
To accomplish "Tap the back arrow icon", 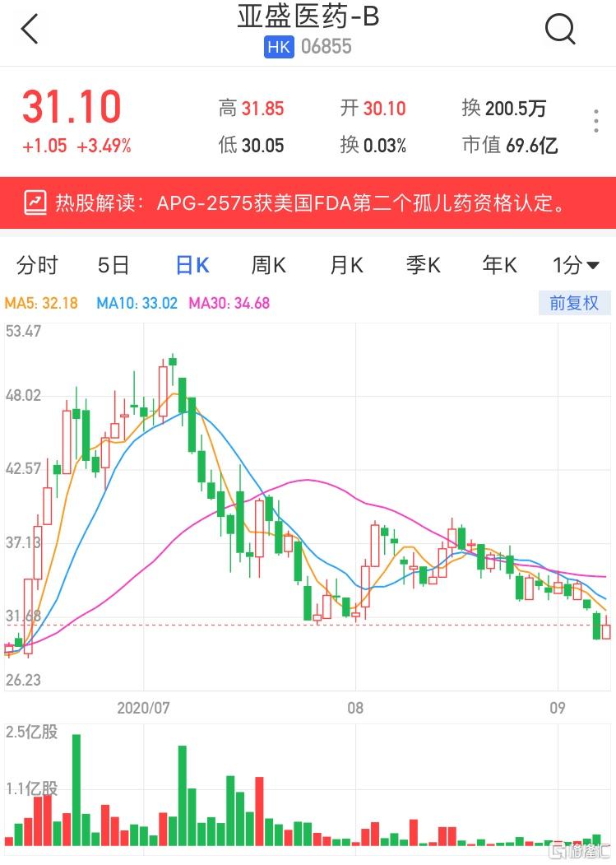I will 30,30.
